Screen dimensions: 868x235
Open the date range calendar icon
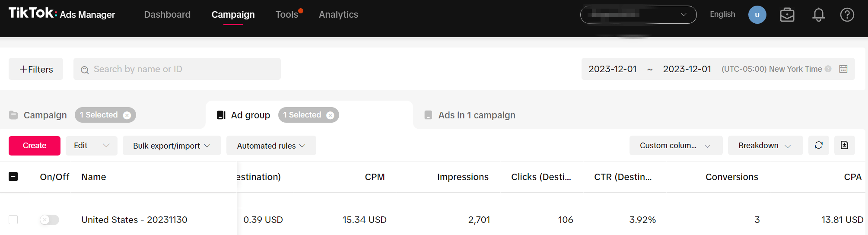tap(843, 69)
